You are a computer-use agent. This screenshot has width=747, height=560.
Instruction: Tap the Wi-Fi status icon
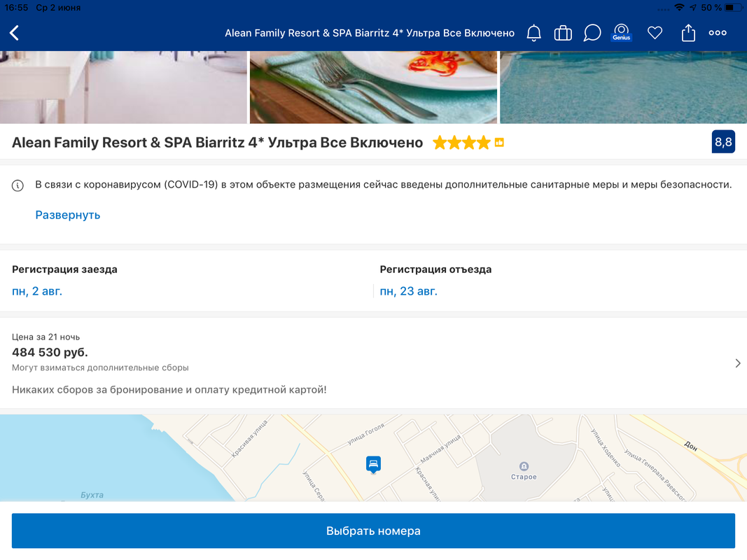click(679, 8)
